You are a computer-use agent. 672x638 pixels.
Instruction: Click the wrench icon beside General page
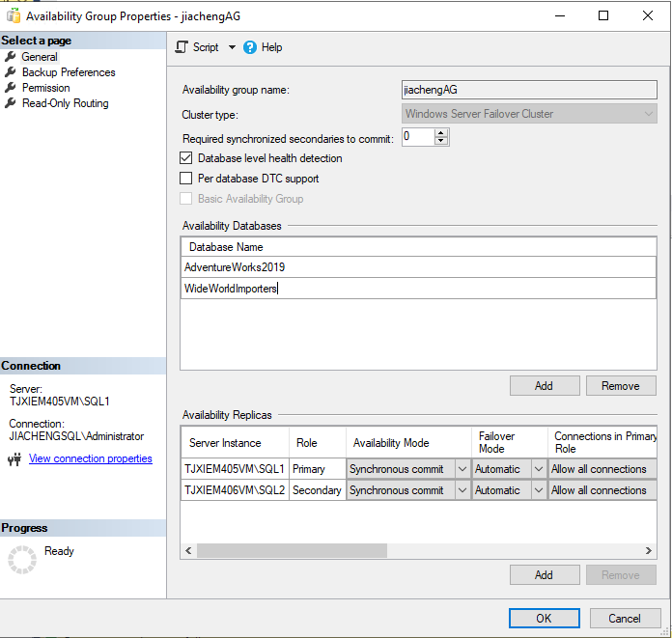[x=11, y=57]
